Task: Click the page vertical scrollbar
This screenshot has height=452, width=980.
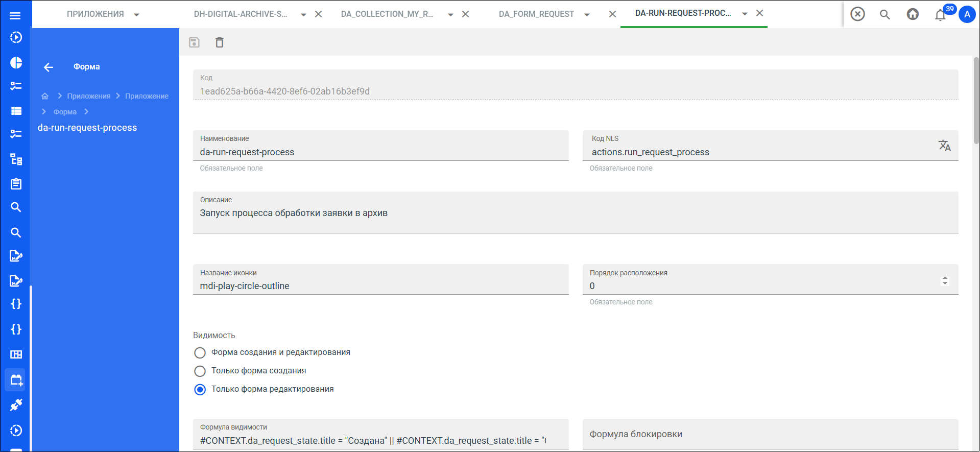Action: tap(976, 100)
